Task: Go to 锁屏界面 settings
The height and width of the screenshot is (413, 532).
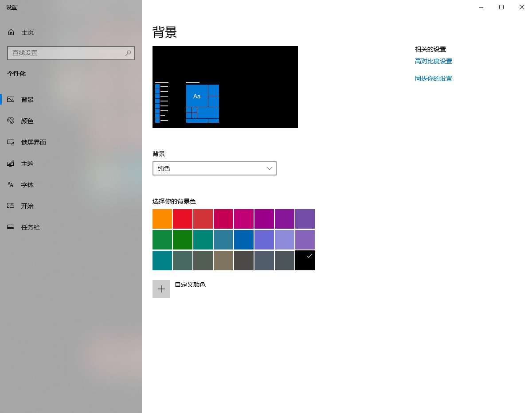Action: pyautogui.click(x=71, y=142)
